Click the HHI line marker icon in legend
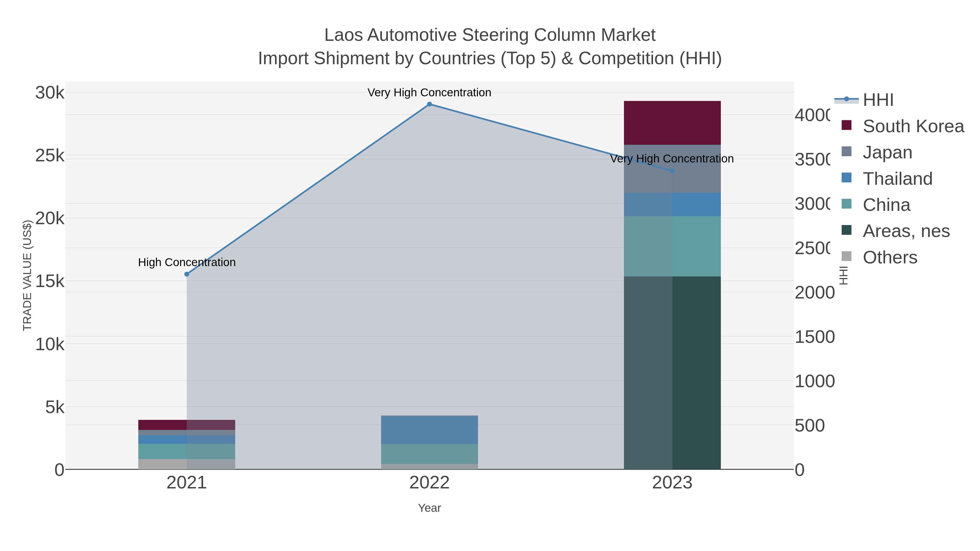Screen dimensions: 980x551 (x=846, y=99)
